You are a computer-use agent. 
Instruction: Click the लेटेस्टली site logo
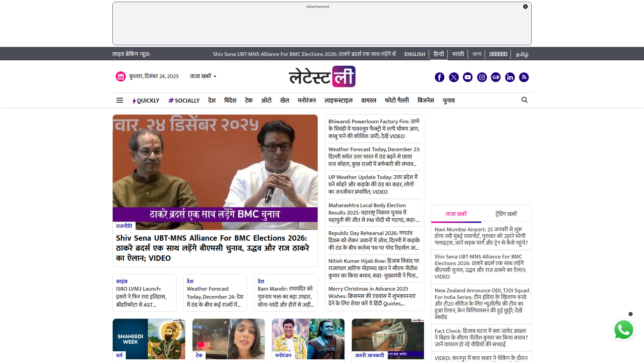pos(322,77)
